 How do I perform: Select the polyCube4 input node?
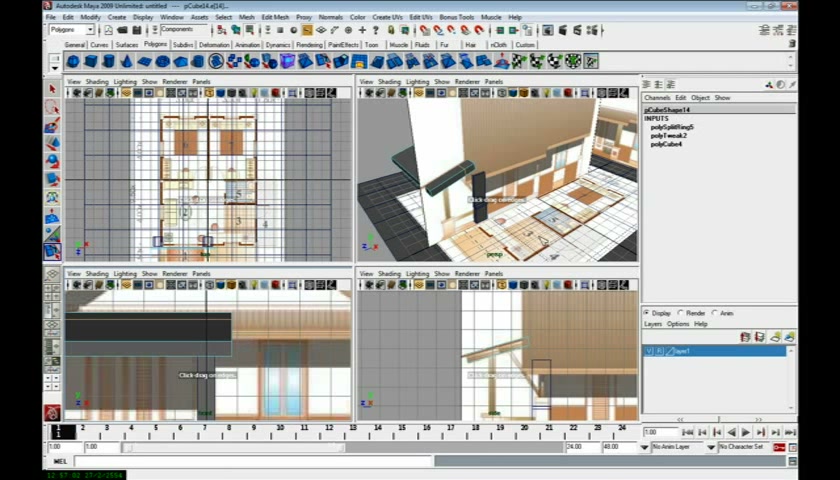(666, 144)
